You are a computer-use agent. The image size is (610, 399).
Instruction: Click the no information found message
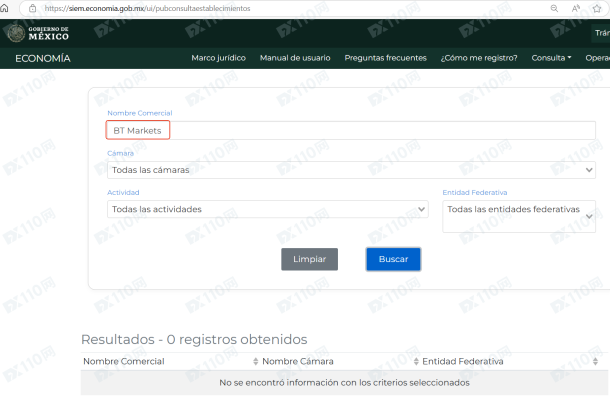coord(344,383)
